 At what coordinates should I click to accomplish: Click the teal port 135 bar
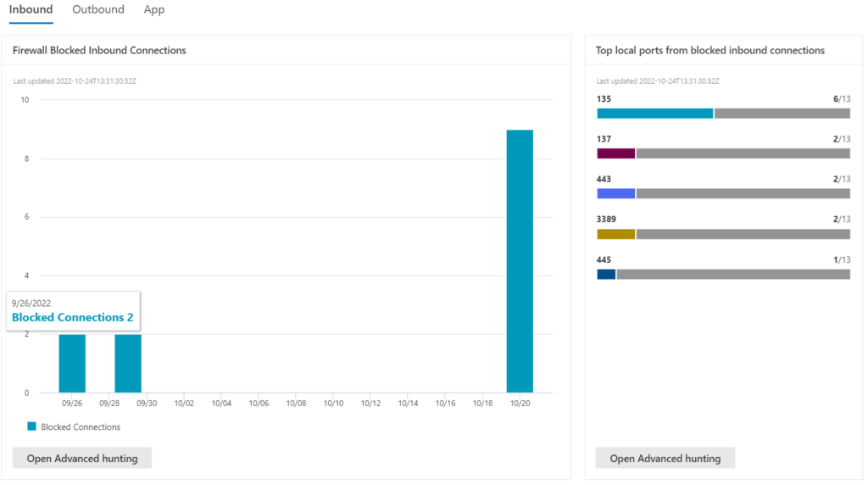click(654, 114)
